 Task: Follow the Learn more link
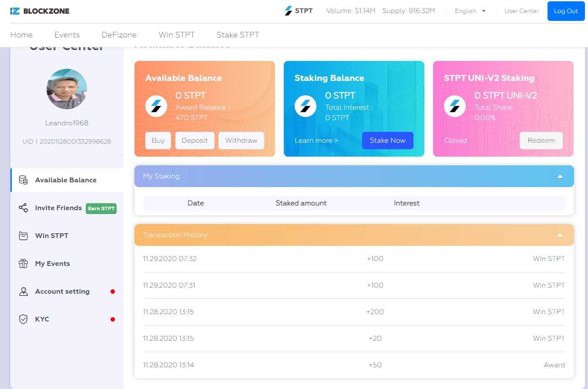[x=316, y=141]
